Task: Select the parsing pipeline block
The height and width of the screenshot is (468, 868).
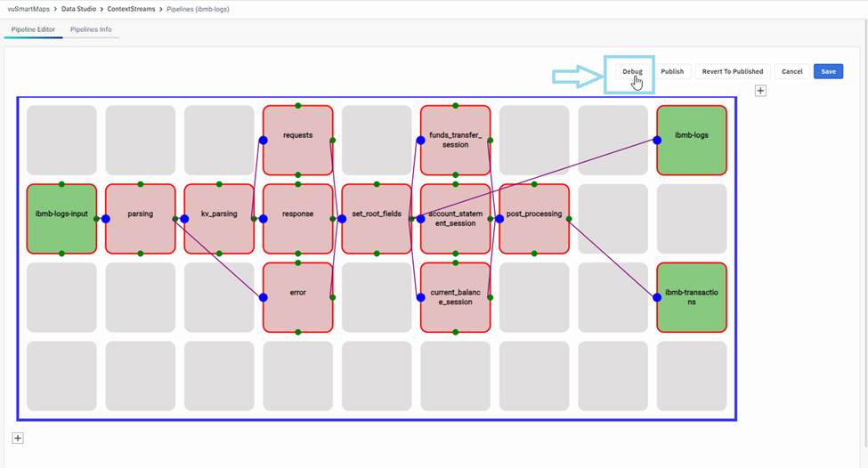Action: [140, 218]
